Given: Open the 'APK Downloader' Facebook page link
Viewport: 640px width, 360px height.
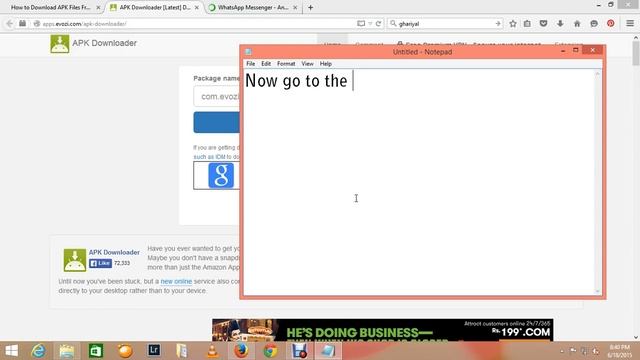Looking at the screenshot, I should [x=114, y=252].
